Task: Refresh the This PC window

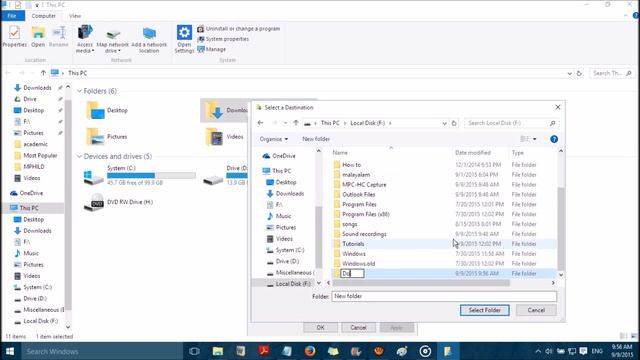Action: [579, 73]
